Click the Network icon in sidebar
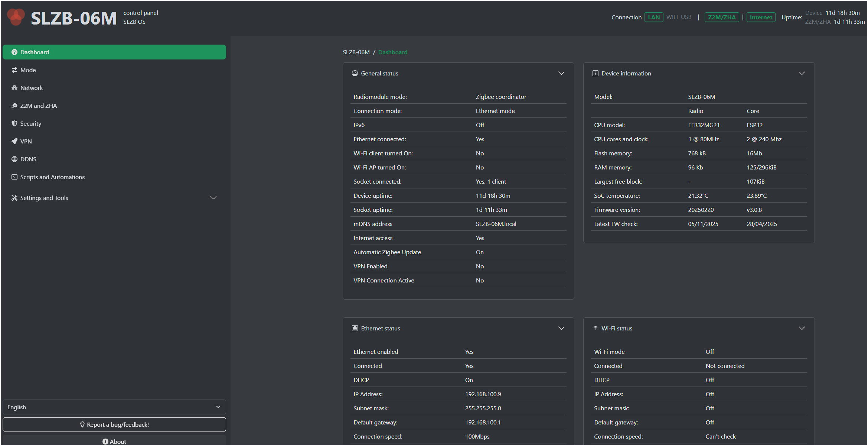Image resolution: width=868 pixels, height=446 pixels. [x=14, y=88]
